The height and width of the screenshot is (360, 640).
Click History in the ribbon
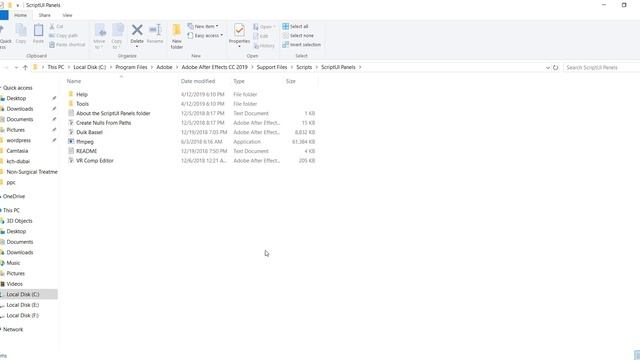coord(264,46)
